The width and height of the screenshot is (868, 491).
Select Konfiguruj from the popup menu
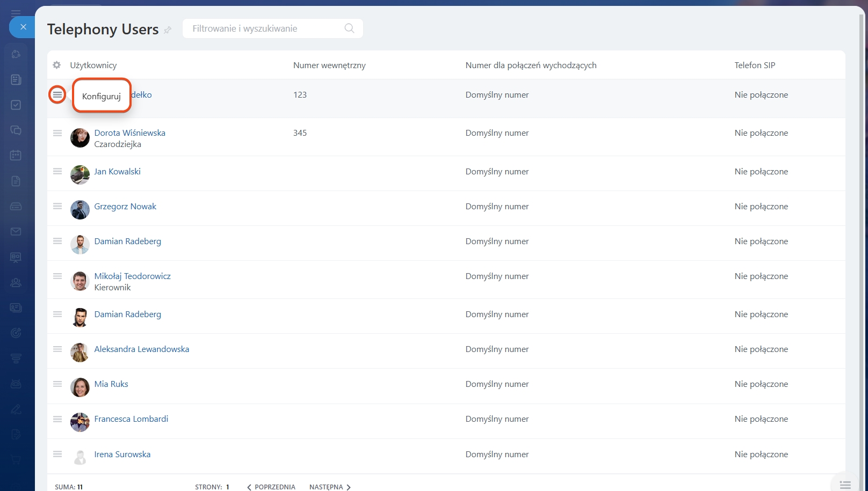(x=102, y=96)
